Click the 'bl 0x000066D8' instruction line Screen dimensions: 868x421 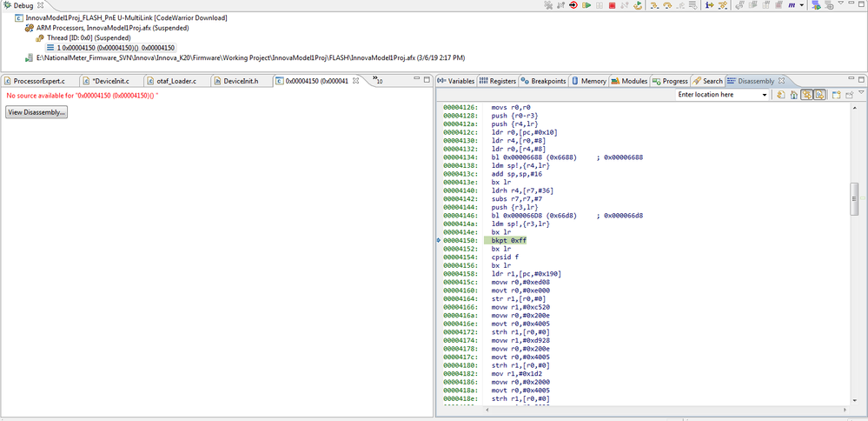point(567,216)
